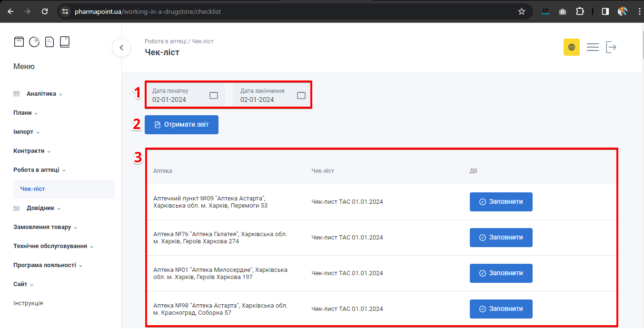Open the book icon in sidebar header
This screenshot has height=329, width=644.
[65, 42]
